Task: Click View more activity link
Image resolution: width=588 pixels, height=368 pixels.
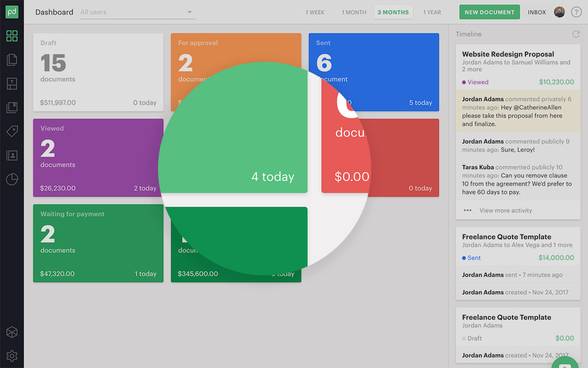Action: coord(506,210)
